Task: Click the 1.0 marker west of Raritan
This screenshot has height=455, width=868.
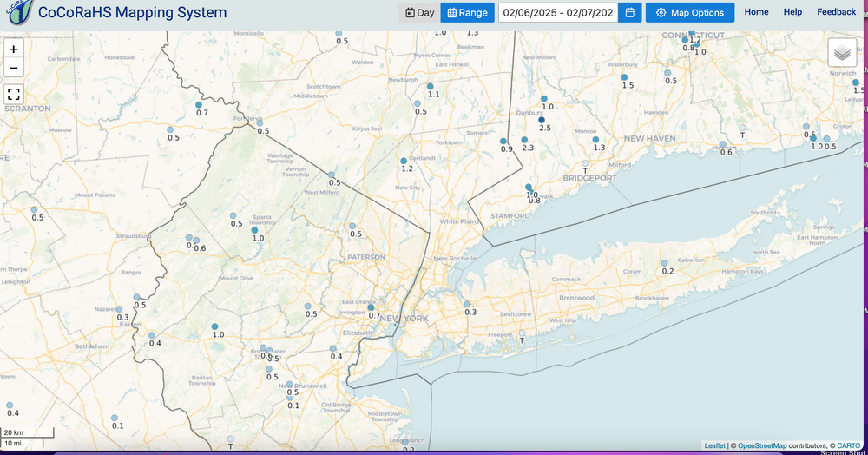Action: click(x=214, y=326)
